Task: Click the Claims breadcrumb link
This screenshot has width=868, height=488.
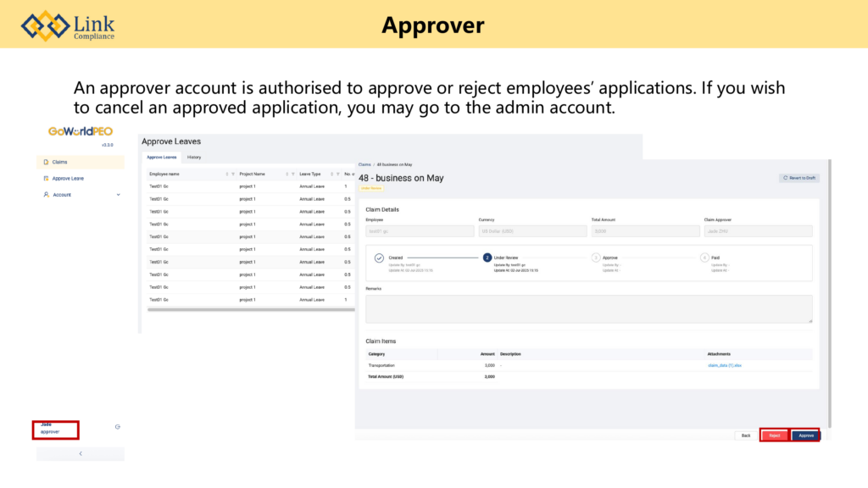Action: [364, 164]
